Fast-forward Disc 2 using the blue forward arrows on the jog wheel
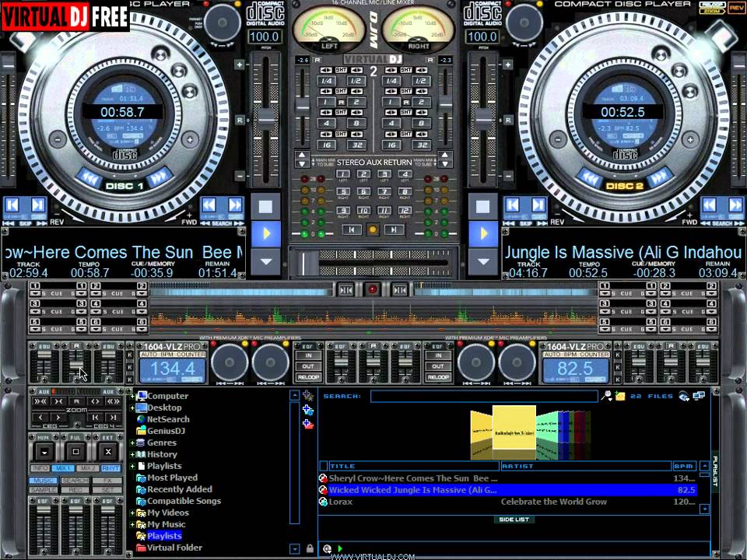Image resolution: width=747 pixels, height=560 pixels. tap(659, 178)
